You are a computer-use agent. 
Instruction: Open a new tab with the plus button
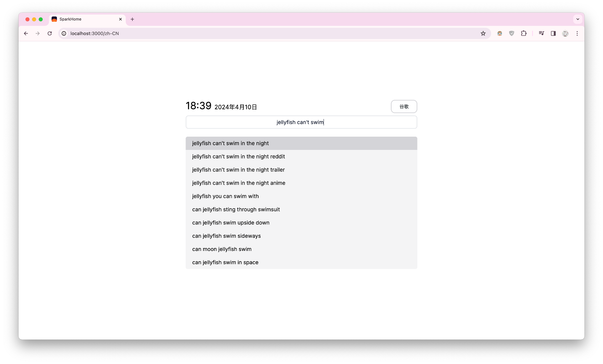(132, 19)
